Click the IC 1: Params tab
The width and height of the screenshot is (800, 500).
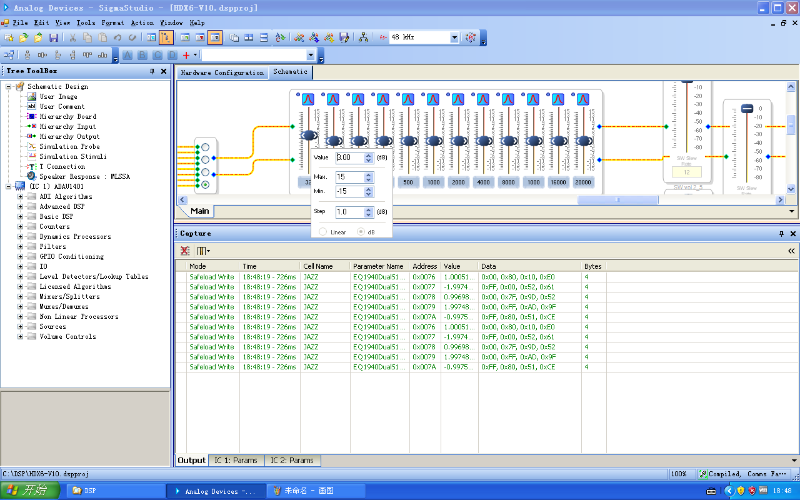click(x=235, y=460)
